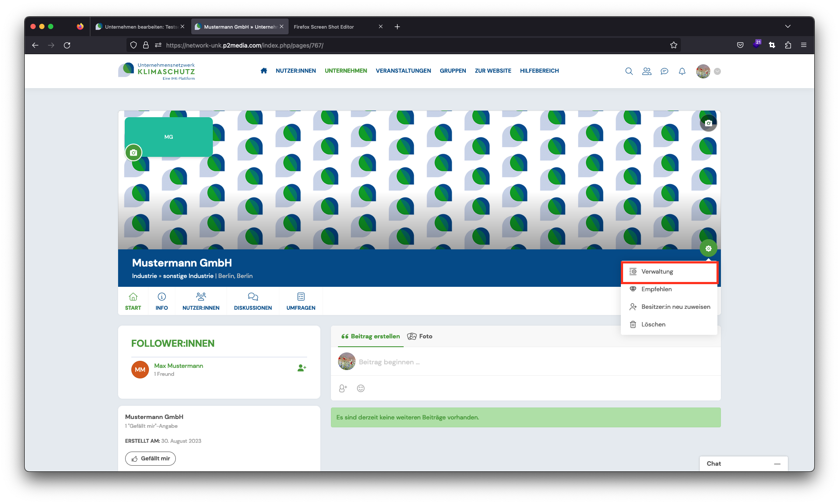Expand the account dropdown arrow next to avatar
The image size is (839, 504).
717,71
